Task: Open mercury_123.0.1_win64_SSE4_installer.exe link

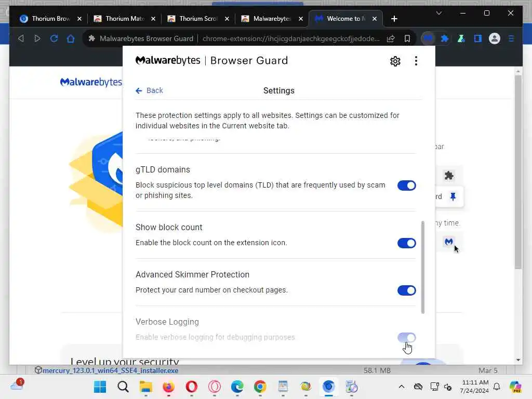Action: click(110, 370)
